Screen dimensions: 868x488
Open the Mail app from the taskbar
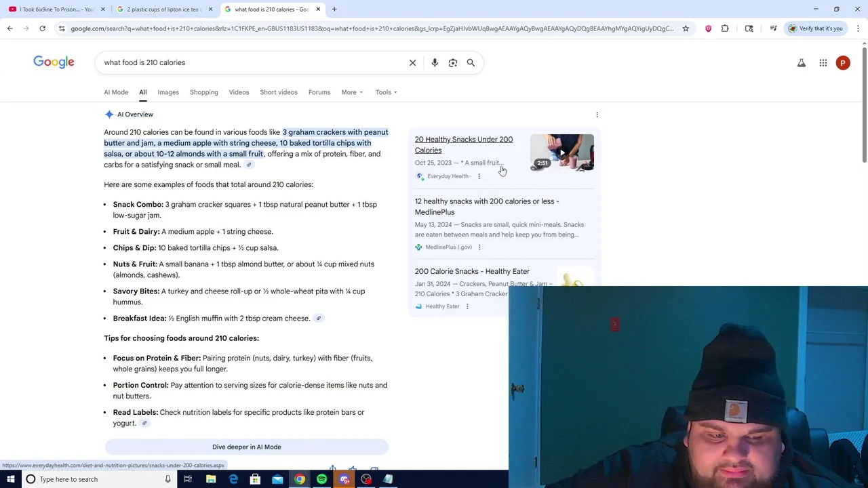277,479
